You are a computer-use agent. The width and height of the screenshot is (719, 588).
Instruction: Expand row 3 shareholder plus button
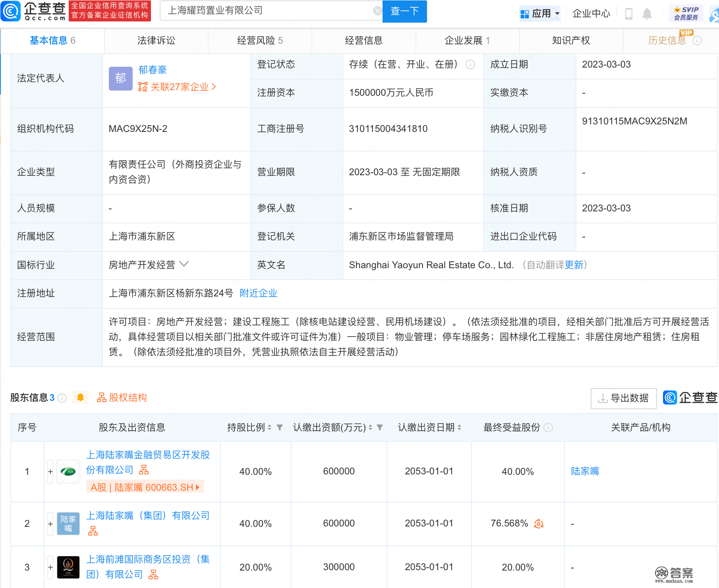(x=50, y=567)
